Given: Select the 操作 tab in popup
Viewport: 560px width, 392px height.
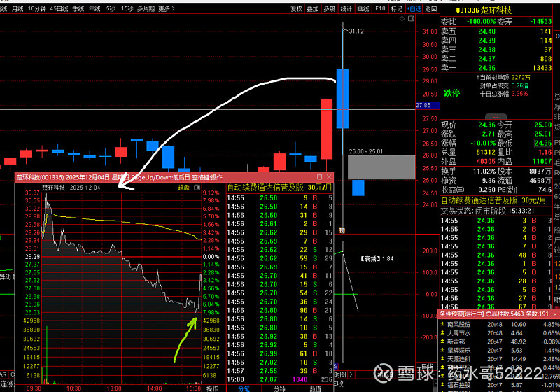Looking at the screenshot, I should 212,388.
